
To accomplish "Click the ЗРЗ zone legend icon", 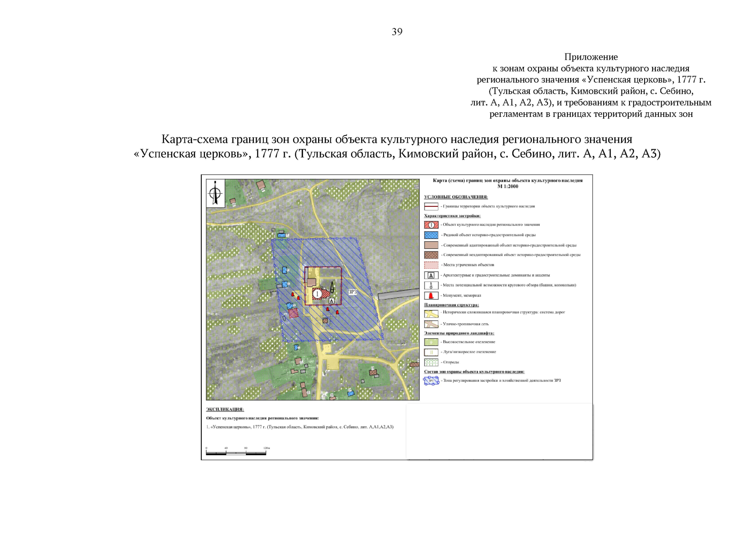I will pos(431,381).
